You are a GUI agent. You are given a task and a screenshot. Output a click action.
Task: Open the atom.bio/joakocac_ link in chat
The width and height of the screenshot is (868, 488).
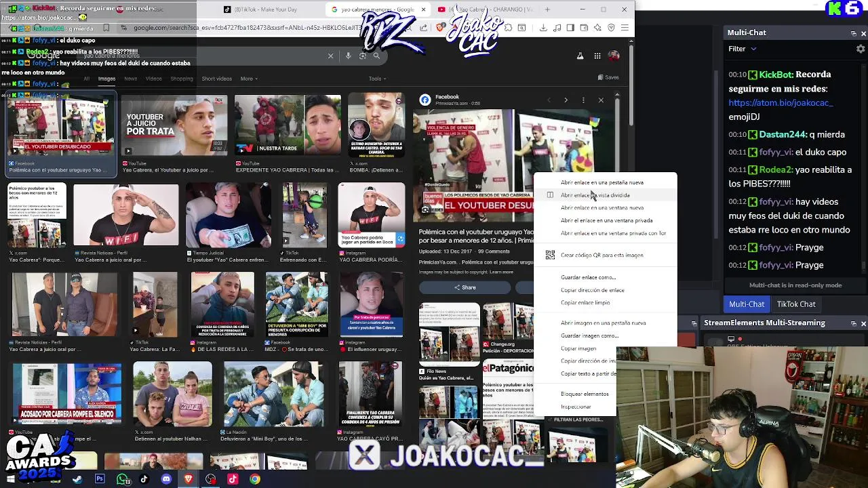pos(781,102)
